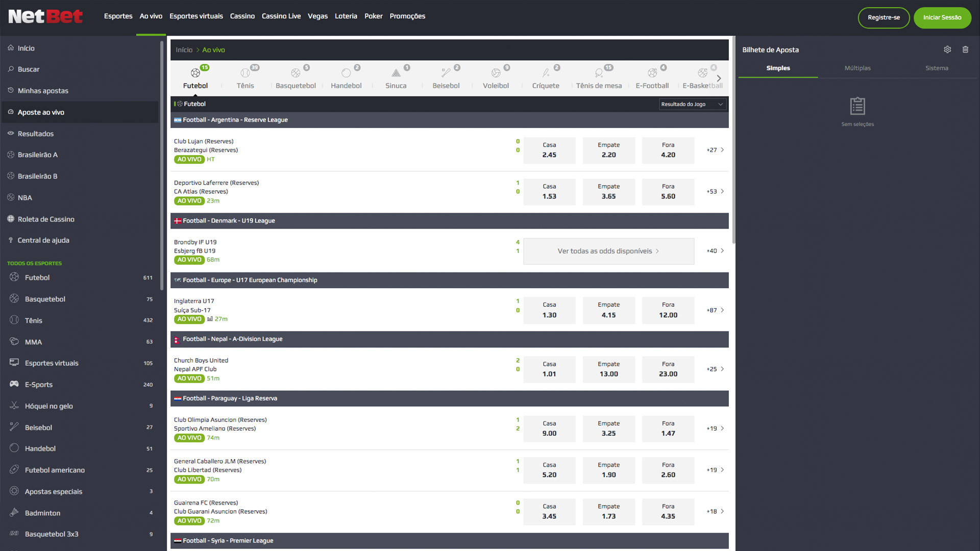Screen dimensions: 980x551
Task: Open Esportes in top menu
Action: click(118, 16)
